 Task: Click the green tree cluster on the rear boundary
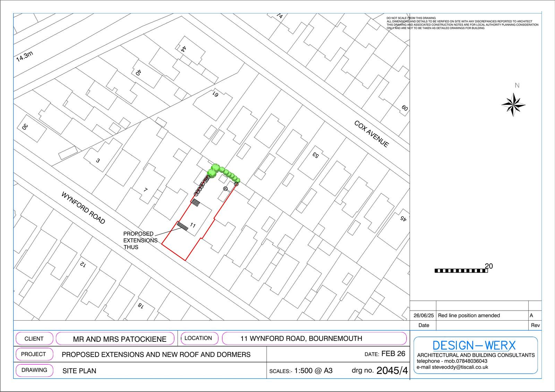tap(223, 172)
